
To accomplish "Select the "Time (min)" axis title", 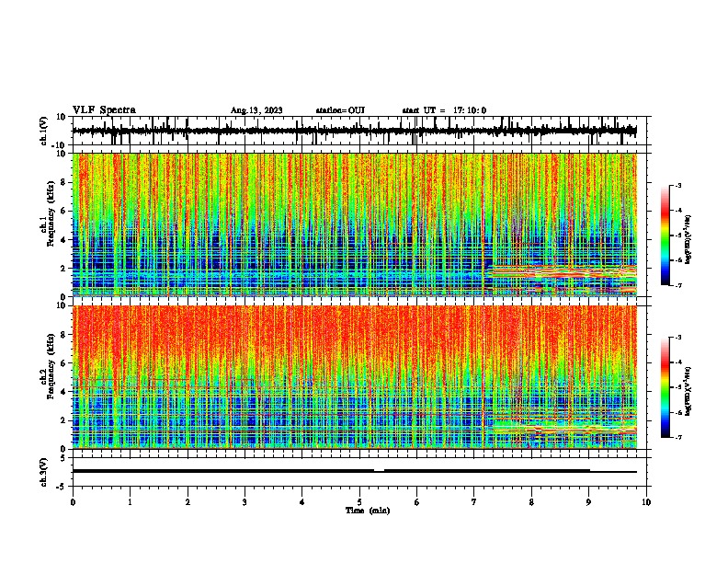I will click(x=368, y=511).
